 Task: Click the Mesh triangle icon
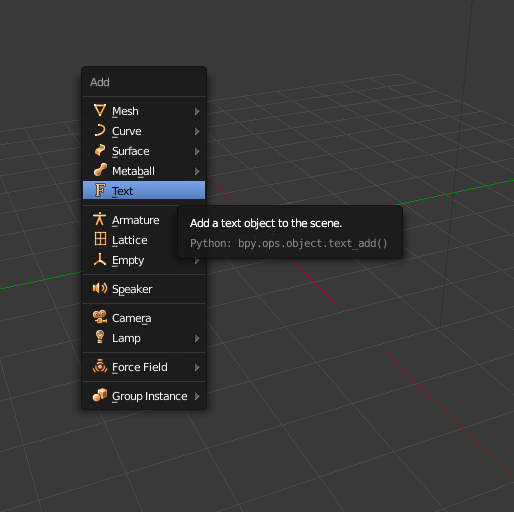100,110
